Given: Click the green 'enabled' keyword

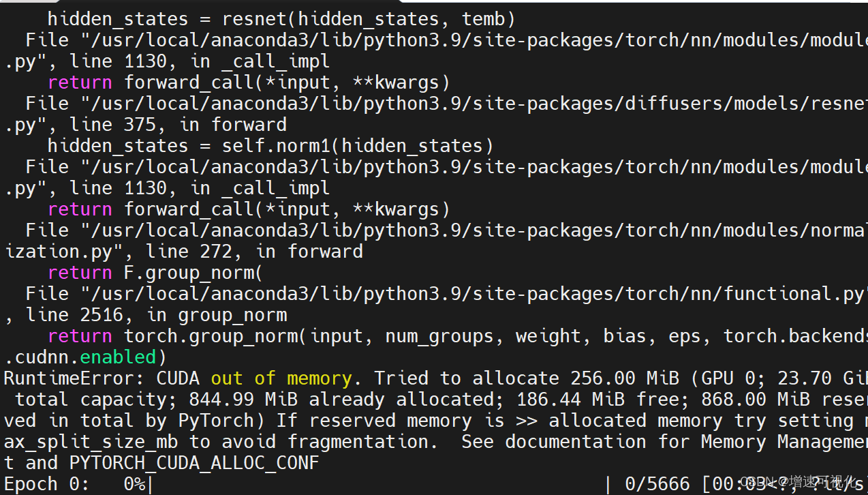Looking at the screenshot, I should click(118, 357).
